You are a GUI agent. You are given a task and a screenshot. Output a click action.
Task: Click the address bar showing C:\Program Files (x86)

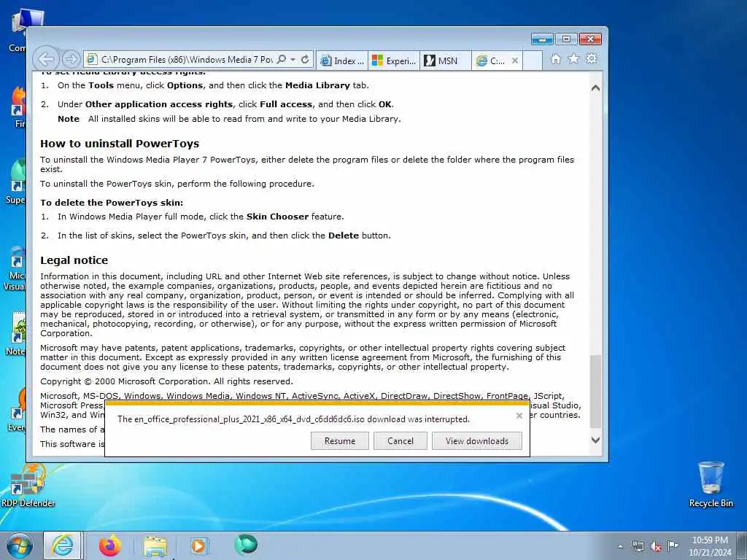186,60
